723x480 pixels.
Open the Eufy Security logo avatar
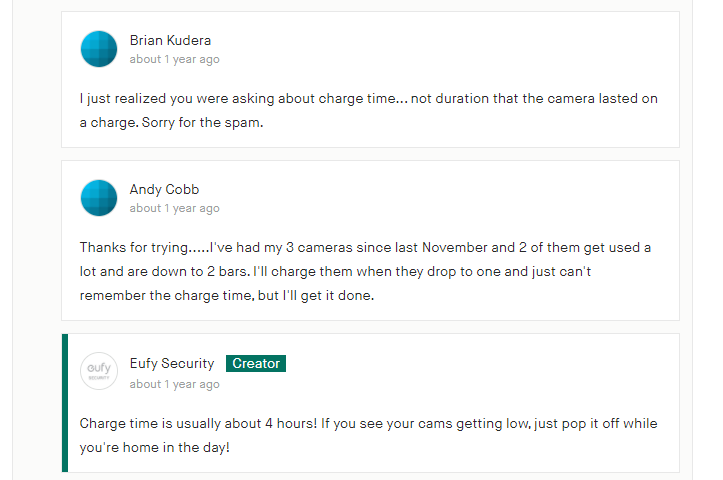point(99,371)
